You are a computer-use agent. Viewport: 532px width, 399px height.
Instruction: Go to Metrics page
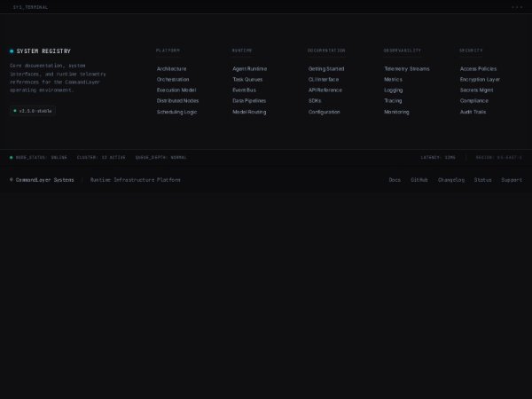393,80
